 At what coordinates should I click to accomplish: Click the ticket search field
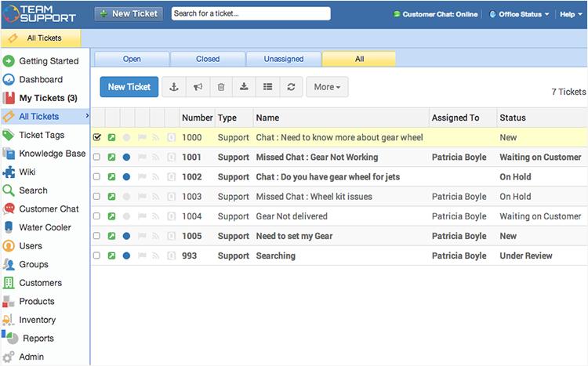pyautogui.click(x=250, y=13)
